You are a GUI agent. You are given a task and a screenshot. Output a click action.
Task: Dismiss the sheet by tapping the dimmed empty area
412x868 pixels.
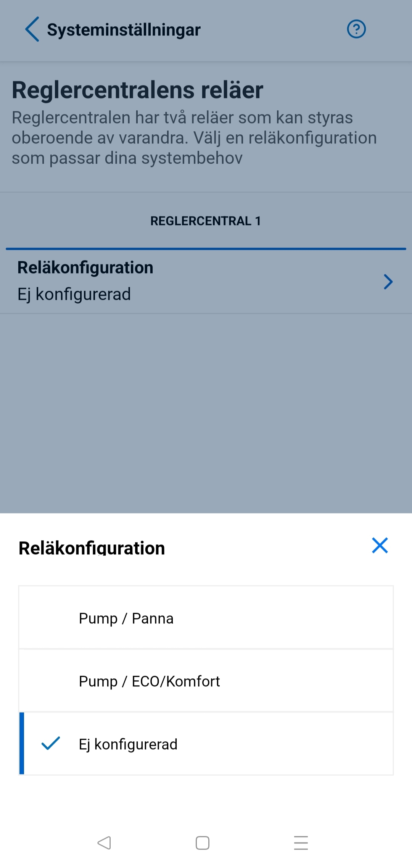(x=206, y=412)
